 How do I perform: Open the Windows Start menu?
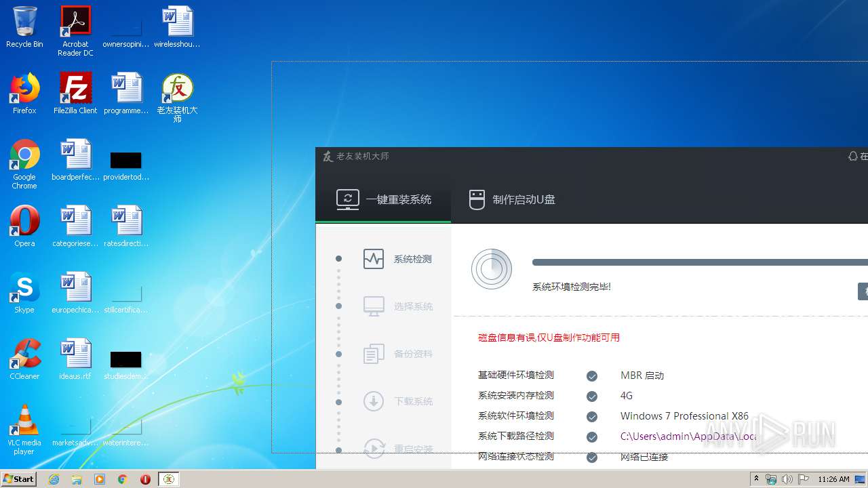pos(18,479)
